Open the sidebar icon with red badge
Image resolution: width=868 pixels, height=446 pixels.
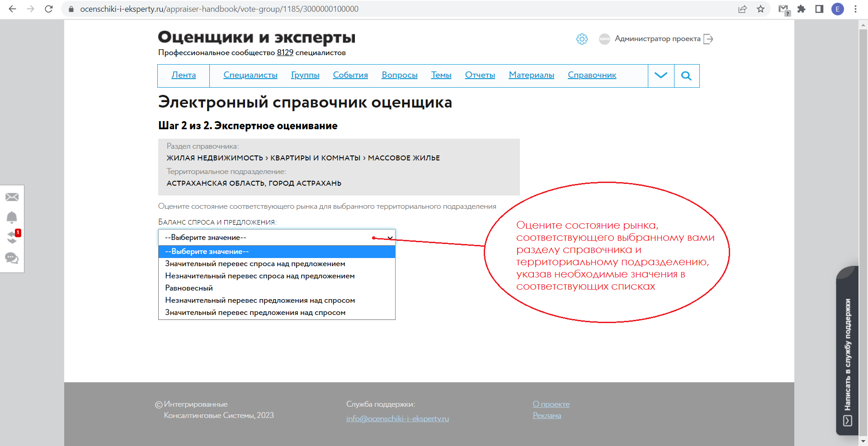coord(13,237)
